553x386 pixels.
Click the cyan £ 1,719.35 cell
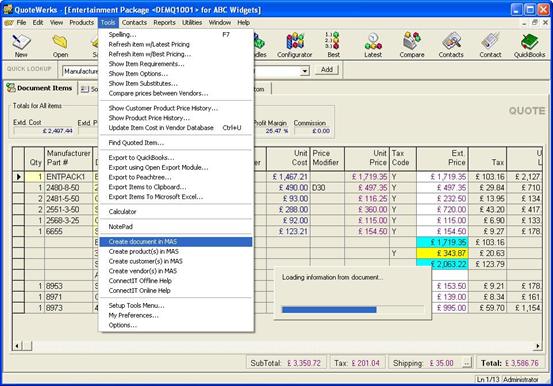(442, 242)
